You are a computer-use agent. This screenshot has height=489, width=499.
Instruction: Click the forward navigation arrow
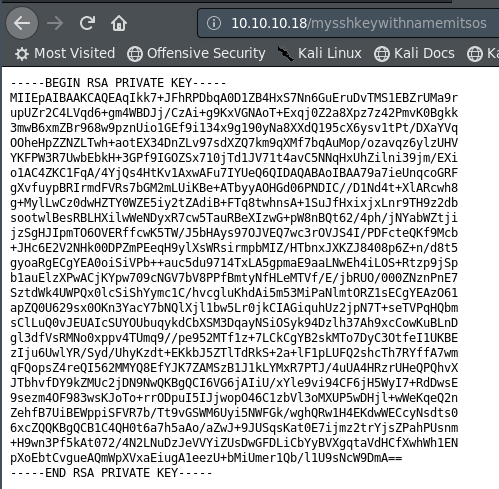coord(55,23)
